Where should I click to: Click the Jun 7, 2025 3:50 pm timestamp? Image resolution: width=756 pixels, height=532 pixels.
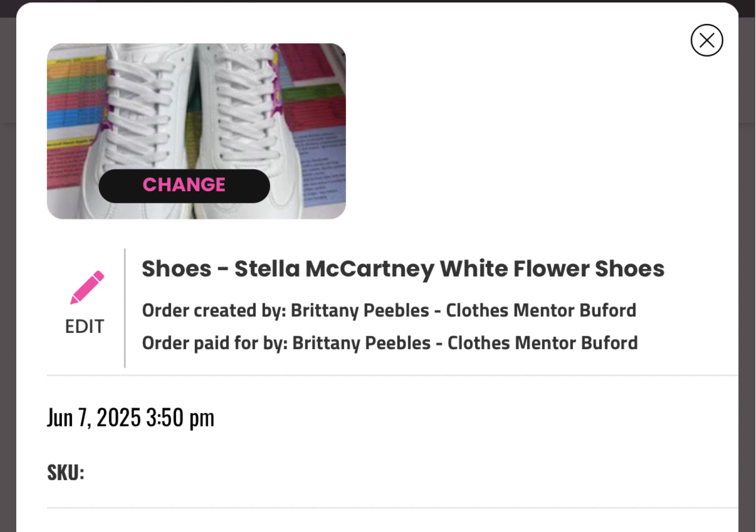pyautogui.click(x=131, y=417)
